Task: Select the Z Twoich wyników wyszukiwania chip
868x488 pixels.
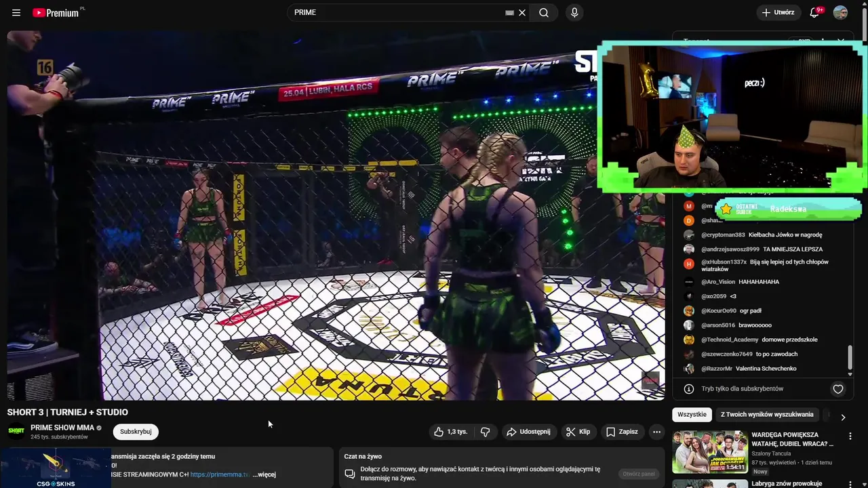Action: click(x=767, y=414)
